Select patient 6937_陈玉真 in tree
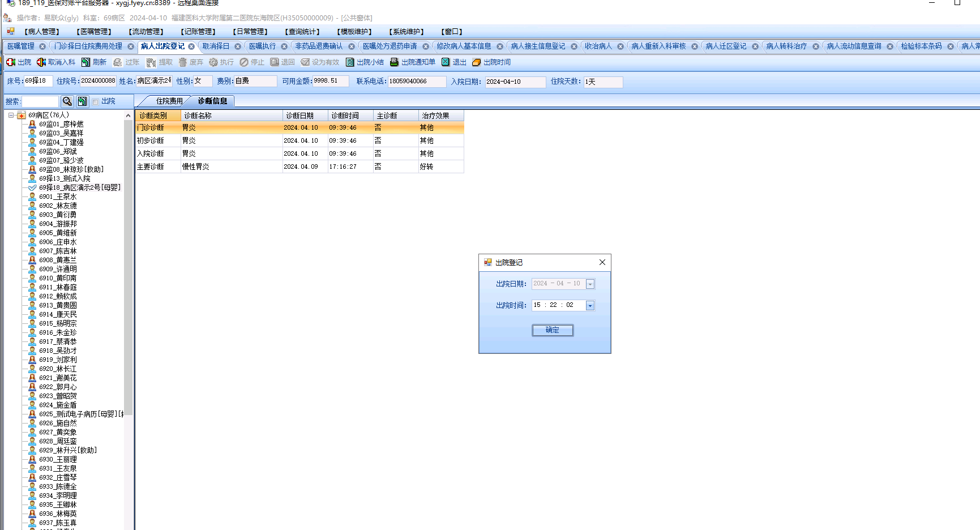This screenshot has height=530, width=980. [x=58, y=523]
